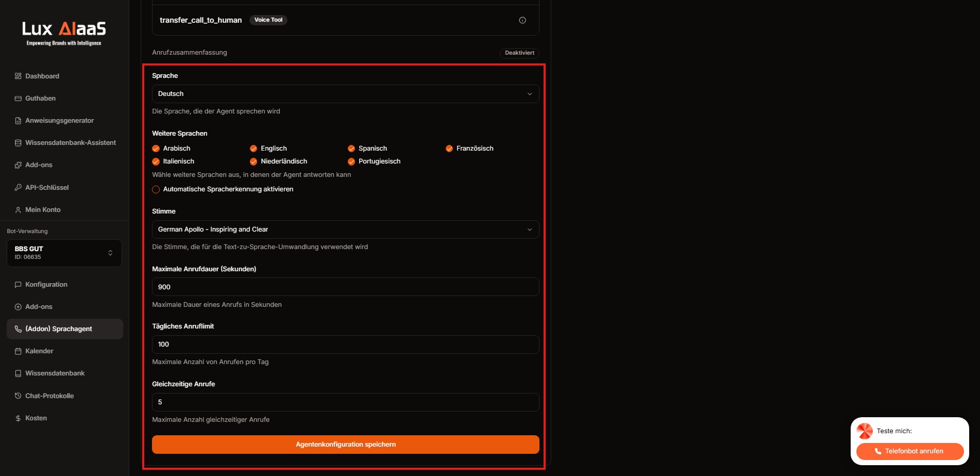The image size is (980, 476).
Task: Open Chat-Protokolle in the sidebar
Action: [64, 396]
